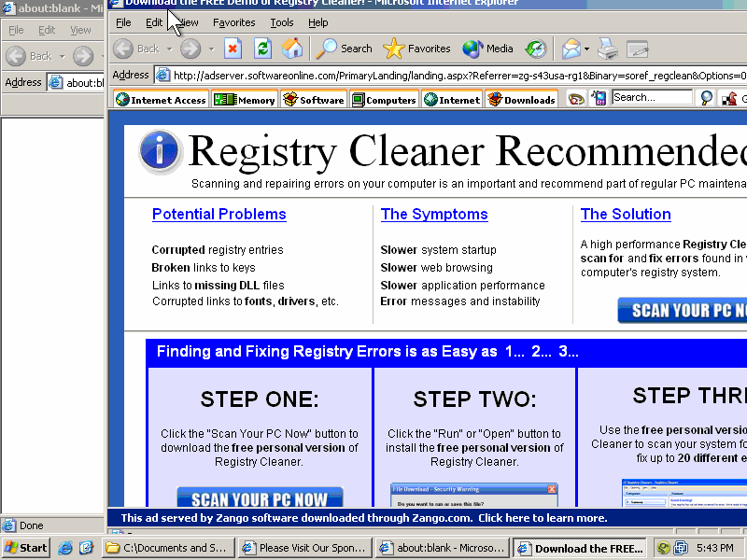This screenshot has height=560, width=747.
Task: Expand the Back dropdown in the about:blank window
Action: pyautogui.click(x=62, y=56)
